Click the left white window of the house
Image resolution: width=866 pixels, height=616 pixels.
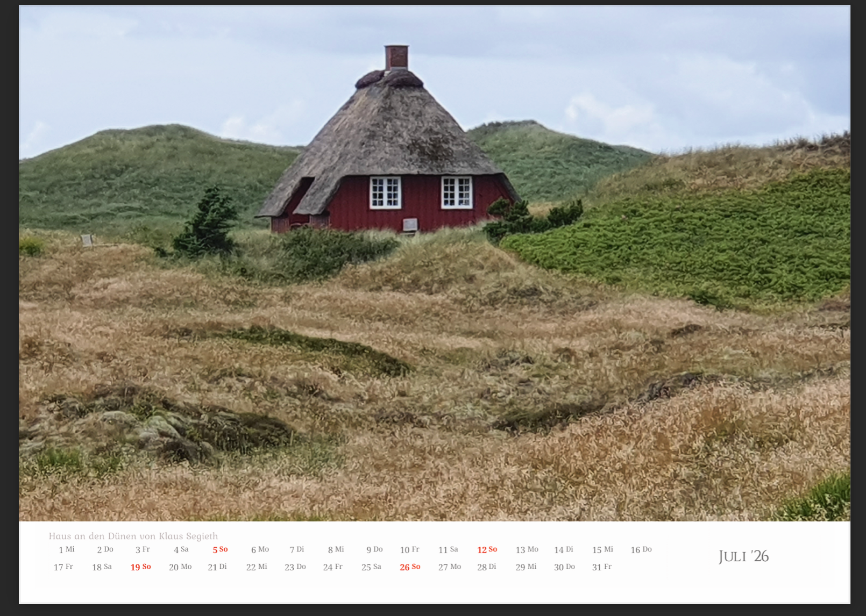pyautogui.click(x=385, y=192)
